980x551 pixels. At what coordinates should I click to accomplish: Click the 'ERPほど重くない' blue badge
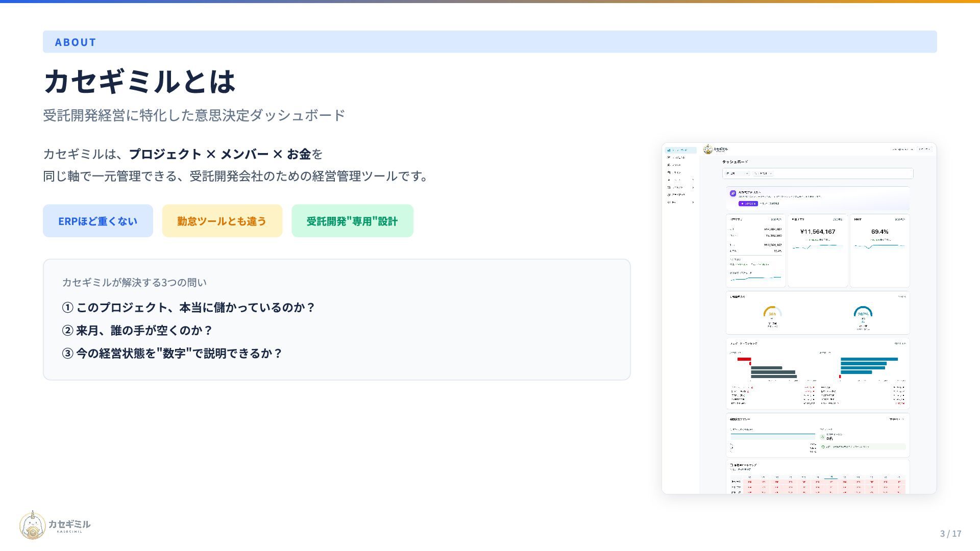click(x=97, y=221)
